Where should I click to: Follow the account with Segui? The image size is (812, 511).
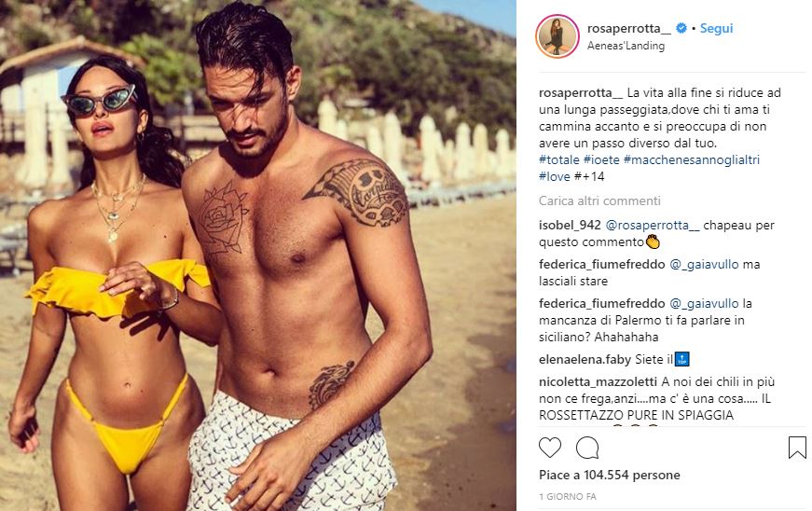716,29
